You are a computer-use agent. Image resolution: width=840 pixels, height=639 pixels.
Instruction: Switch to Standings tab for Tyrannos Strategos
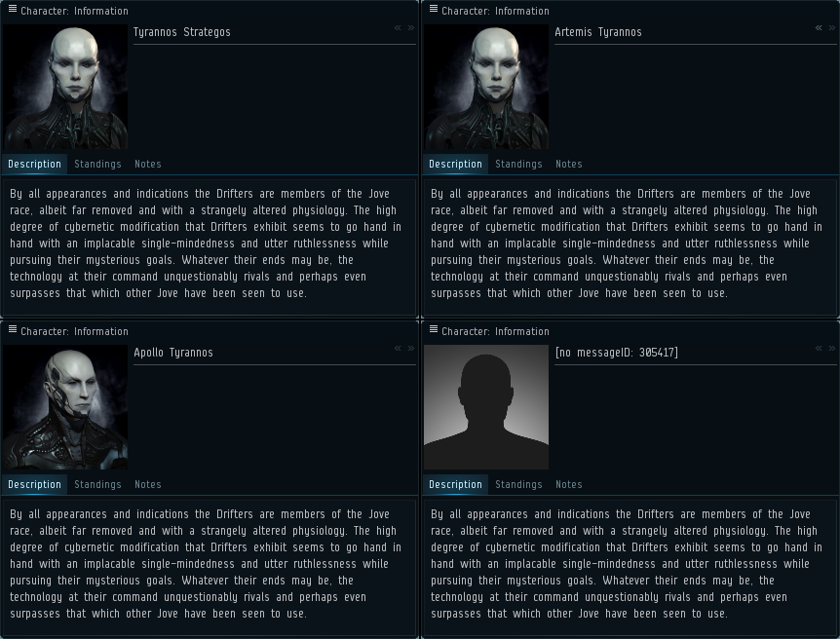coord(97,164)
